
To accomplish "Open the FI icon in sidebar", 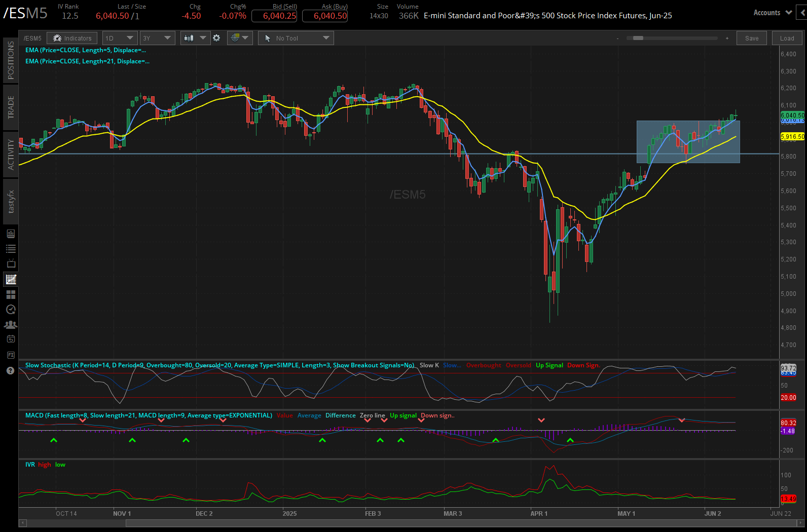I will (x=11, y=355).
